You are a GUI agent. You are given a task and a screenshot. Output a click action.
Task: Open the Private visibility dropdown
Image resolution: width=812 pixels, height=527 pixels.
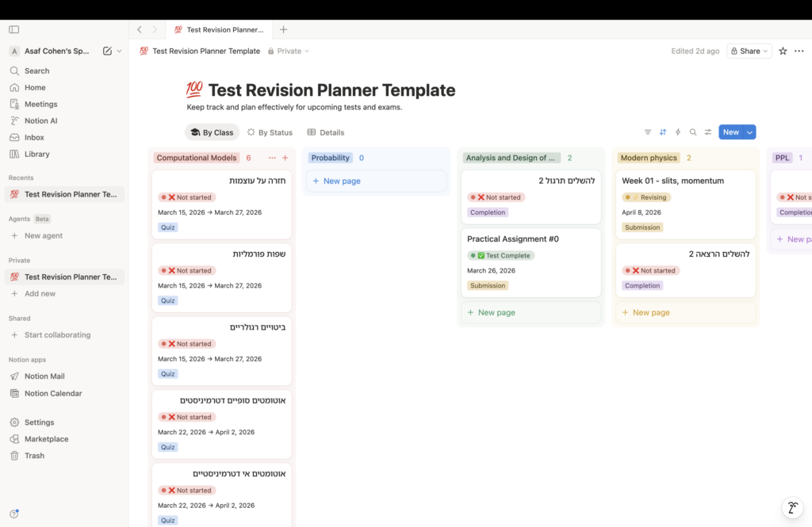point(289,51)
